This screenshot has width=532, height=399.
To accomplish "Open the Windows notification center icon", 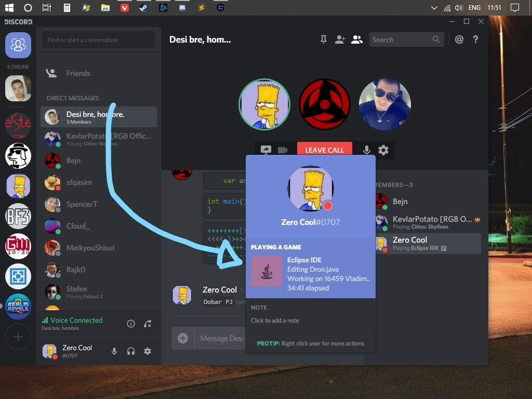I will click(515, 7).
